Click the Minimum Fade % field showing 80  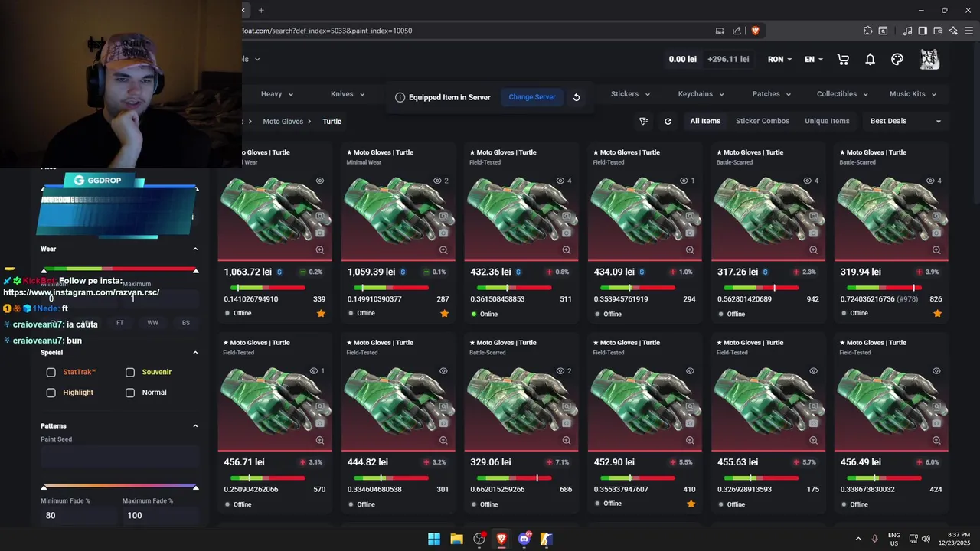point(77,515)
